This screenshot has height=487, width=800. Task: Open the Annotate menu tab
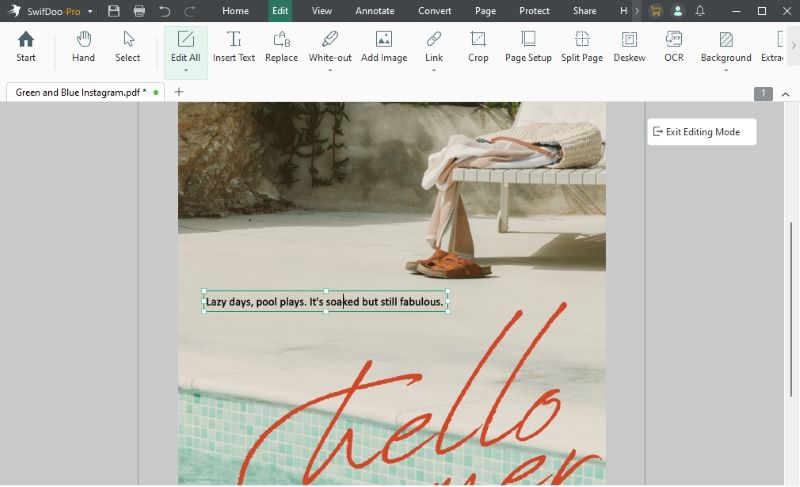(374, 11)
